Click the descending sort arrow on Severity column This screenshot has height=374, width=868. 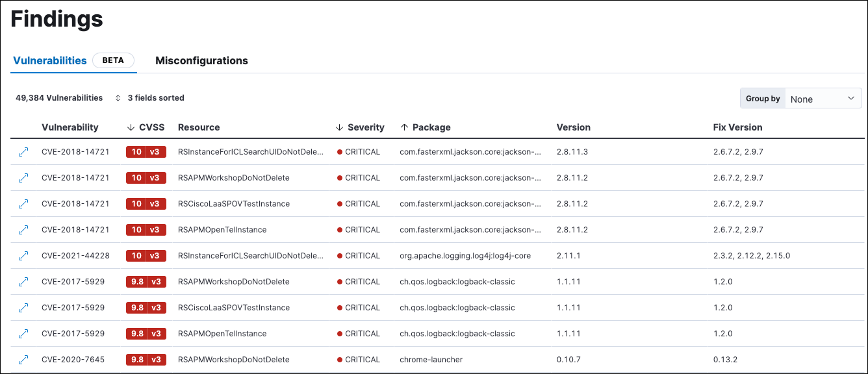point(339,127)
